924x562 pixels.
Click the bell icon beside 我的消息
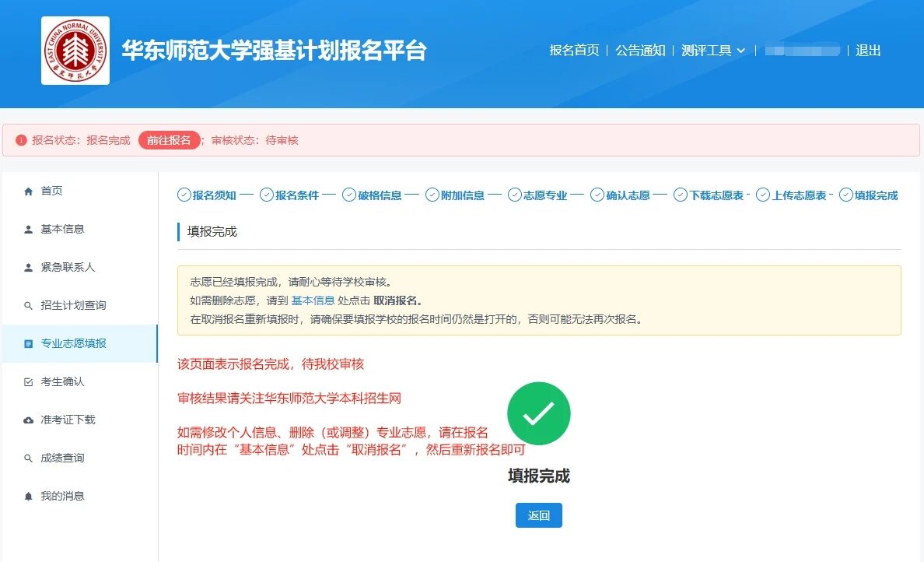tap(29, 497)
